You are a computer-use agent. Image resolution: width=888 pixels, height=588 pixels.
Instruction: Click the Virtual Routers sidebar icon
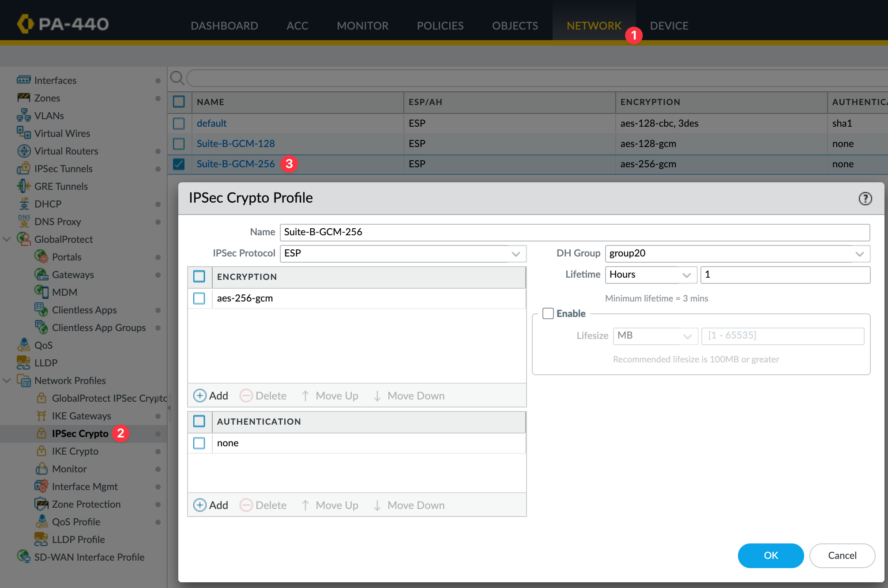(24, 151)
